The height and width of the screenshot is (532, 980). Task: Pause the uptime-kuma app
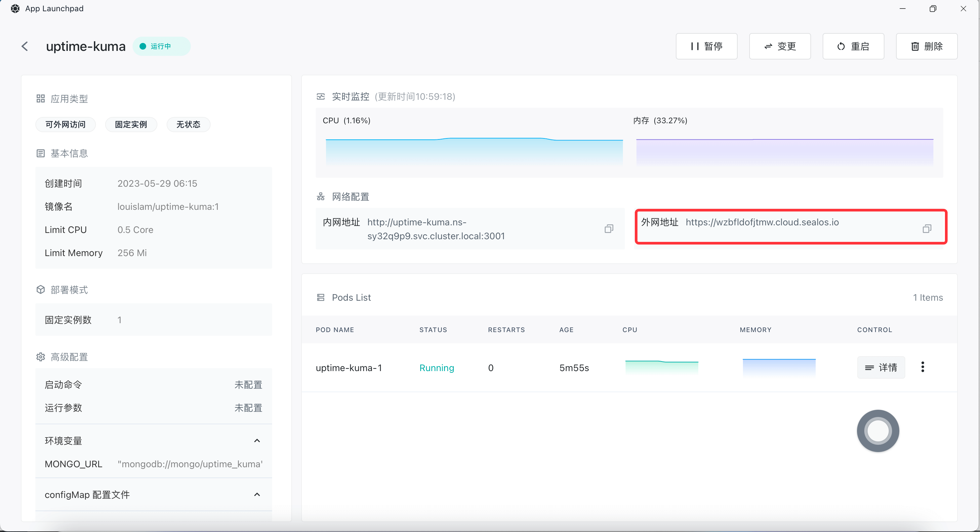[x=707, y=46]
